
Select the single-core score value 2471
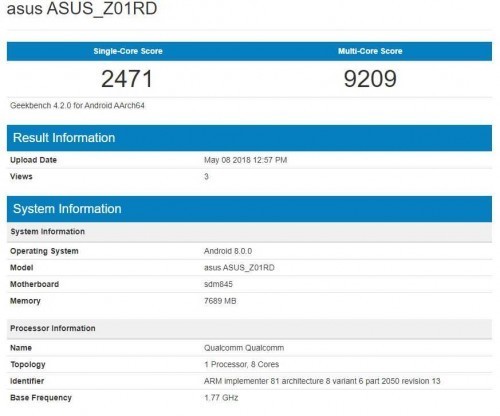click(127, 79)
